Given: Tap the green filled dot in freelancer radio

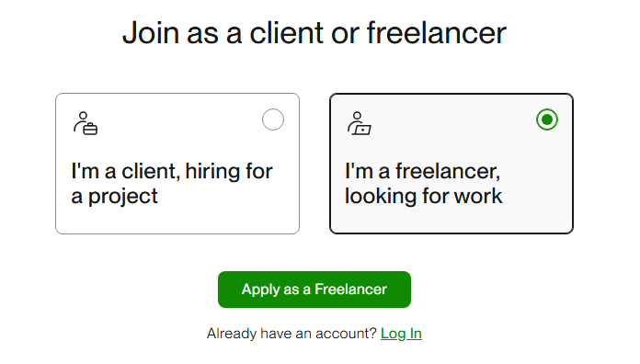Looking at the screenshot, I should coord(547,119).
